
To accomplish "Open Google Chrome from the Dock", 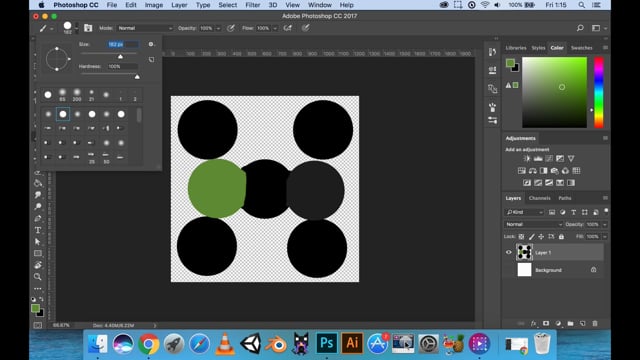I will (x=148, y=344).
